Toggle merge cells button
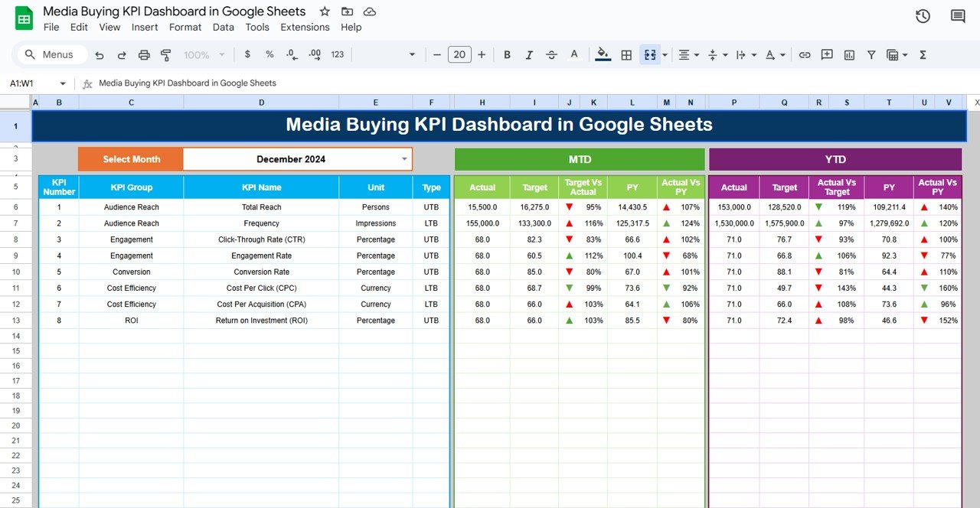Viewport: 980px width, 508px height. click(650, 54)
